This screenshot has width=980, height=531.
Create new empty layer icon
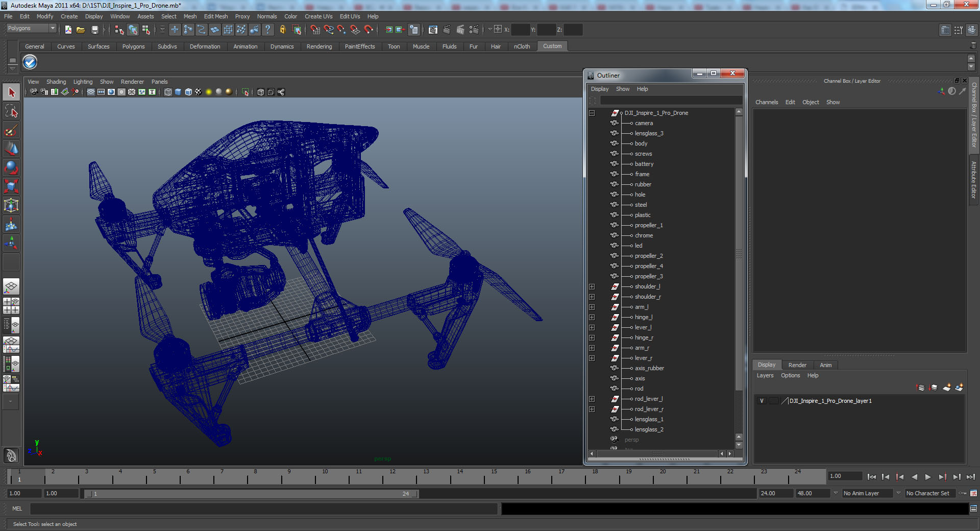(946, 388)
